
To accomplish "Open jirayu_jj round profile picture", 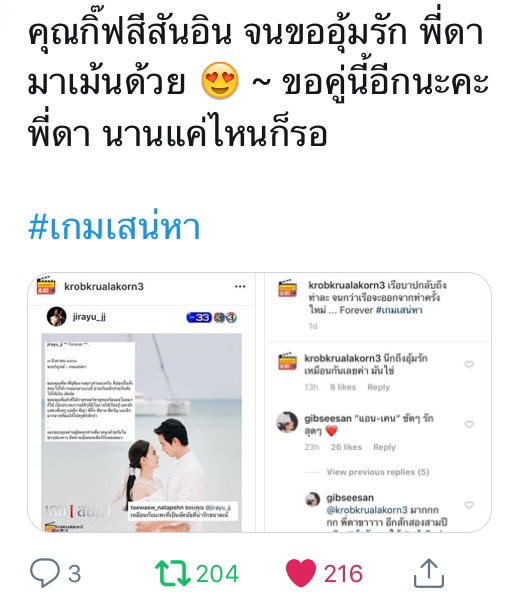I will pos(57,316).
